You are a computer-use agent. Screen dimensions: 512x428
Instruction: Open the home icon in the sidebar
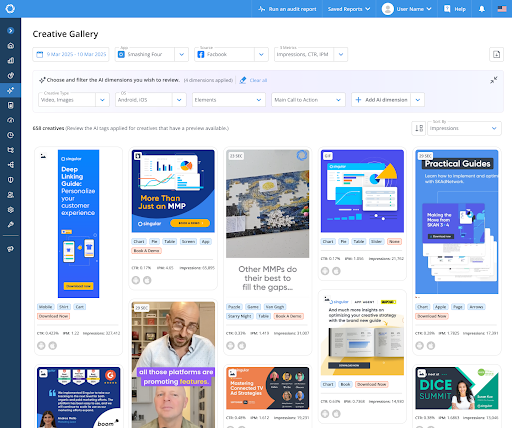10,46
